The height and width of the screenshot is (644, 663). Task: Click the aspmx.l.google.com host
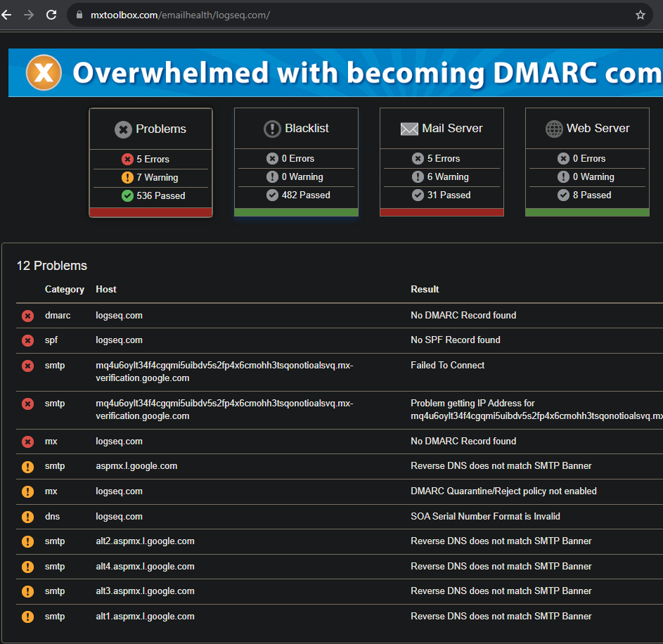[136, 466]
